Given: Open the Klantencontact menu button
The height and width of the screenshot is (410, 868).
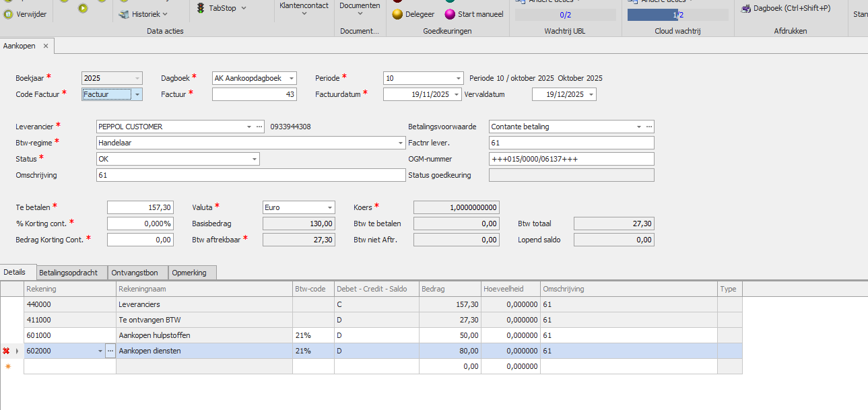Looking at the screenshot, I should click(304, 9).
